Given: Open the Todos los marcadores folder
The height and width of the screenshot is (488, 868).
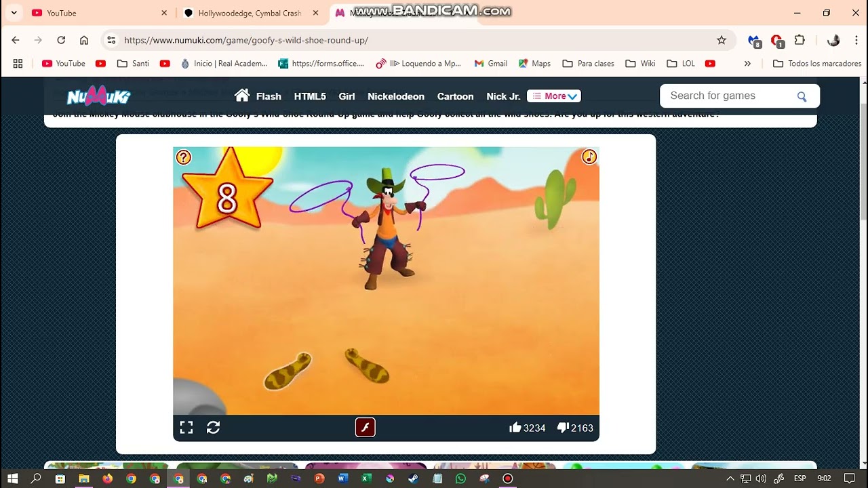Looking at the screenshot, I should pyautogui.click(x=817, y=63).
